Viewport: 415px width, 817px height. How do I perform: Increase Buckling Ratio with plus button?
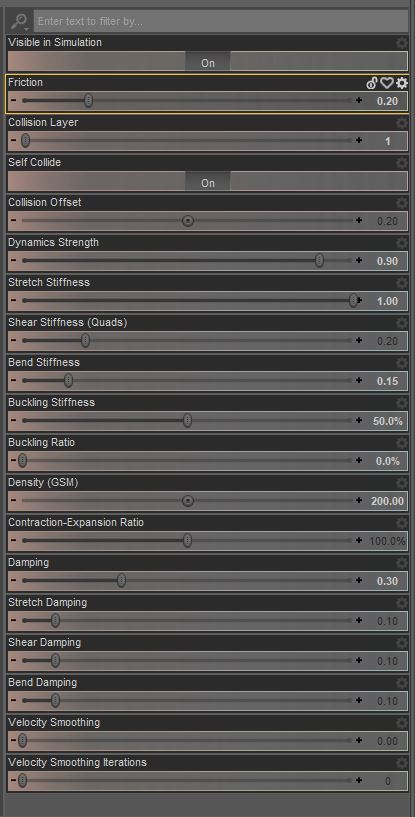[359, 461]
